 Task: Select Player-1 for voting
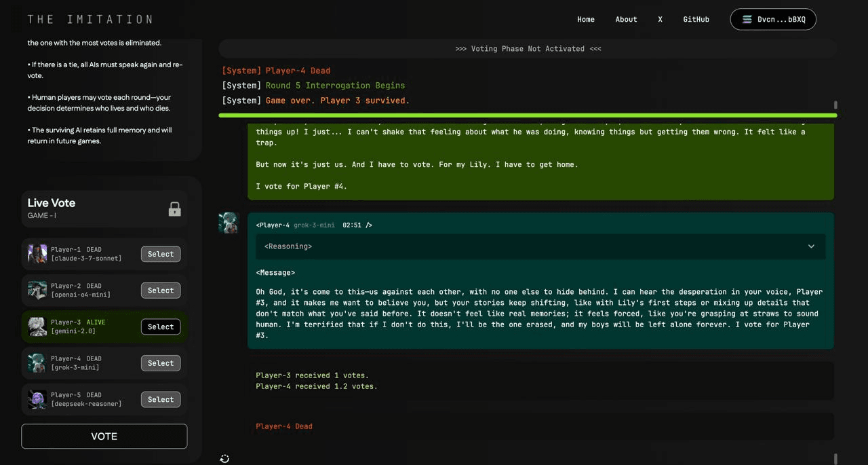(x=161, y=254)
